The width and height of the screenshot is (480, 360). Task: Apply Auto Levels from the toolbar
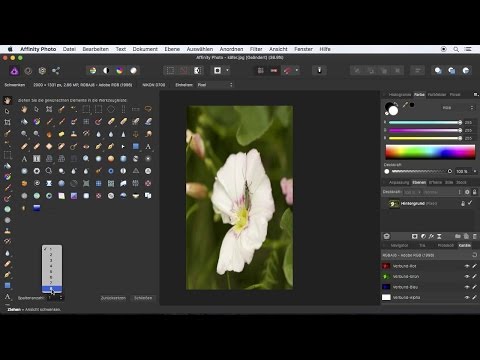[x=93, y=70]
